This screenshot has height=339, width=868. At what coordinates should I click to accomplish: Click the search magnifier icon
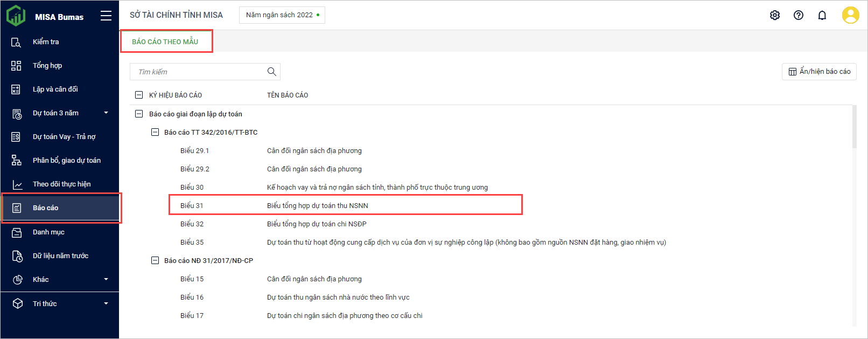tap(272, 72)
